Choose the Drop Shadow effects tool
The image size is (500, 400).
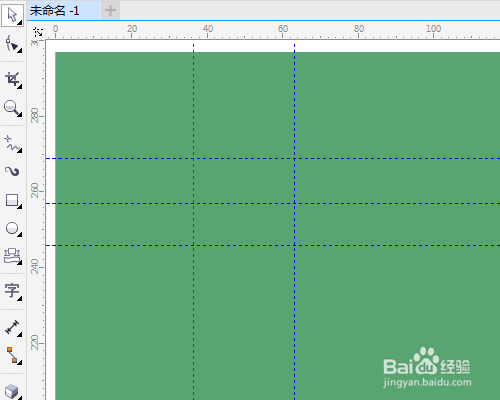[12, 391]
